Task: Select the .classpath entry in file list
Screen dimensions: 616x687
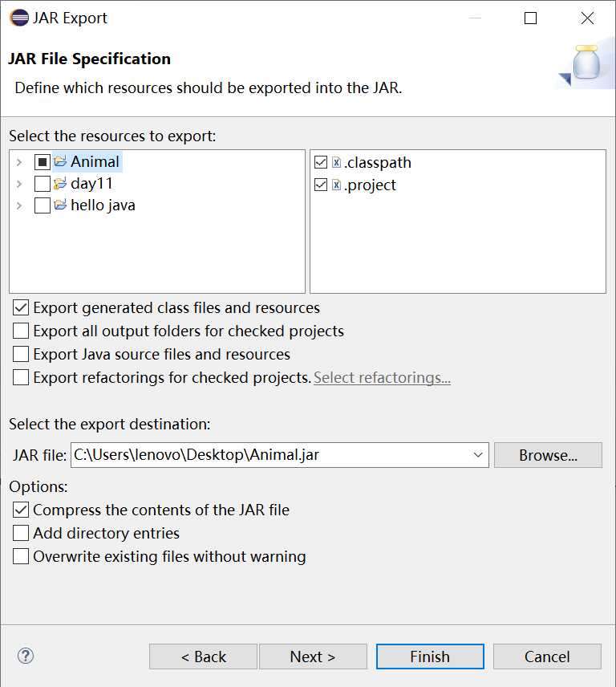Action: (378, 162)
